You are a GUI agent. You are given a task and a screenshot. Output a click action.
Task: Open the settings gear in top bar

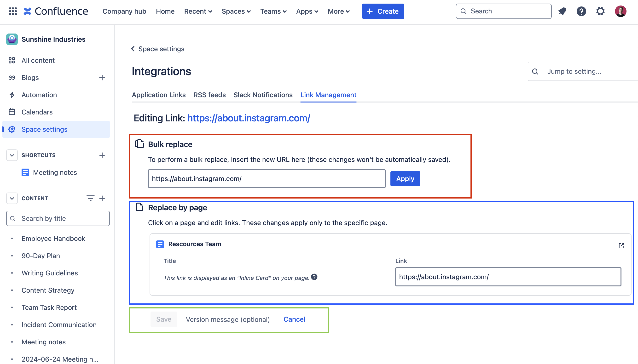coord(600,11)
